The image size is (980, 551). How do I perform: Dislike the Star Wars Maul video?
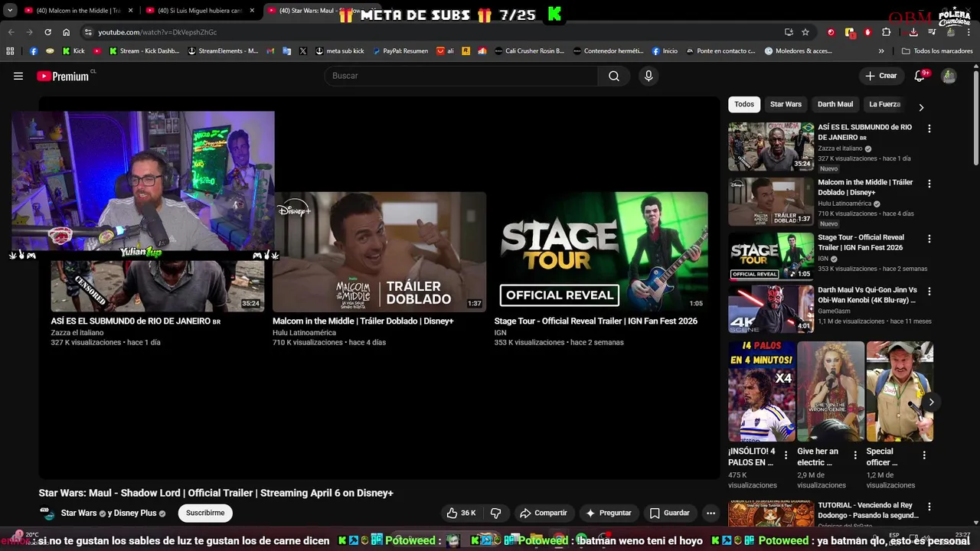495,513
